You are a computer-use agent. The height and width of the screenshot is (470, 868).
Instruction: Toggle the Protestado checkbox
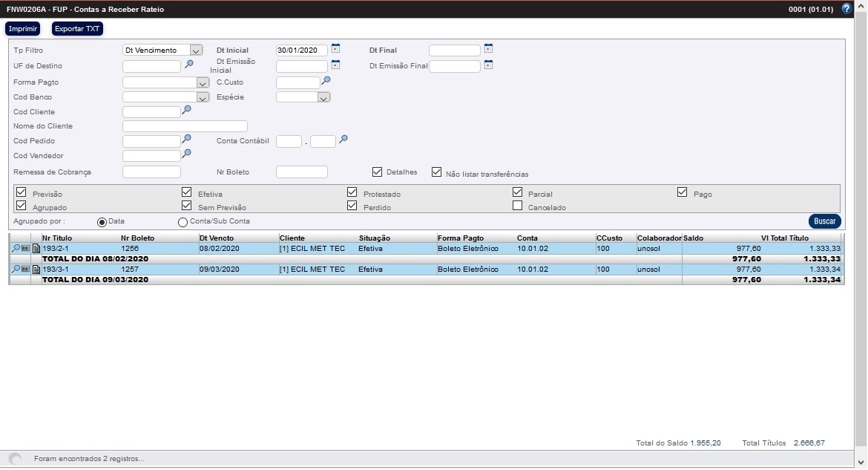pyautogui.click(x=352, y=193)
